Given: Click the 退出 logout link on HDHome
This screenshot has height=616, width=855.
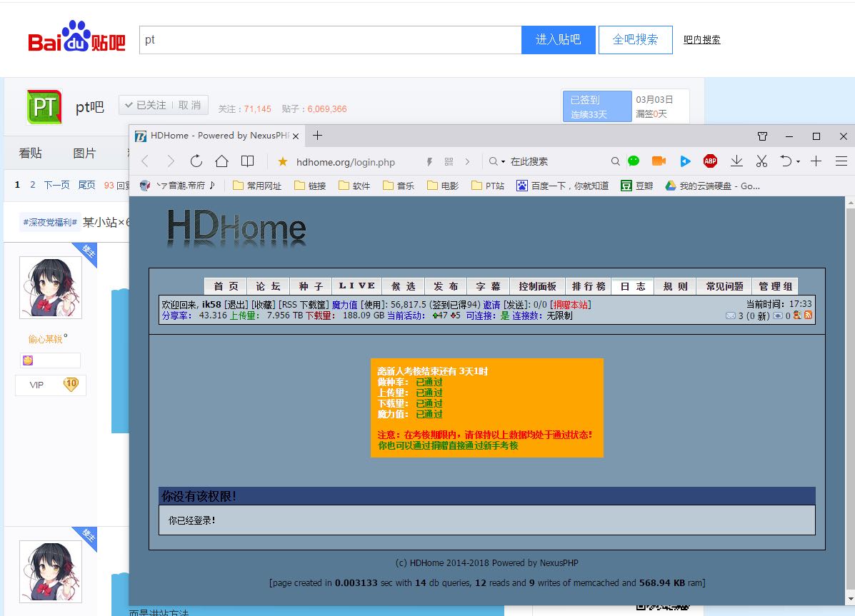Looking at the screenshot, I should coord(236,305).
